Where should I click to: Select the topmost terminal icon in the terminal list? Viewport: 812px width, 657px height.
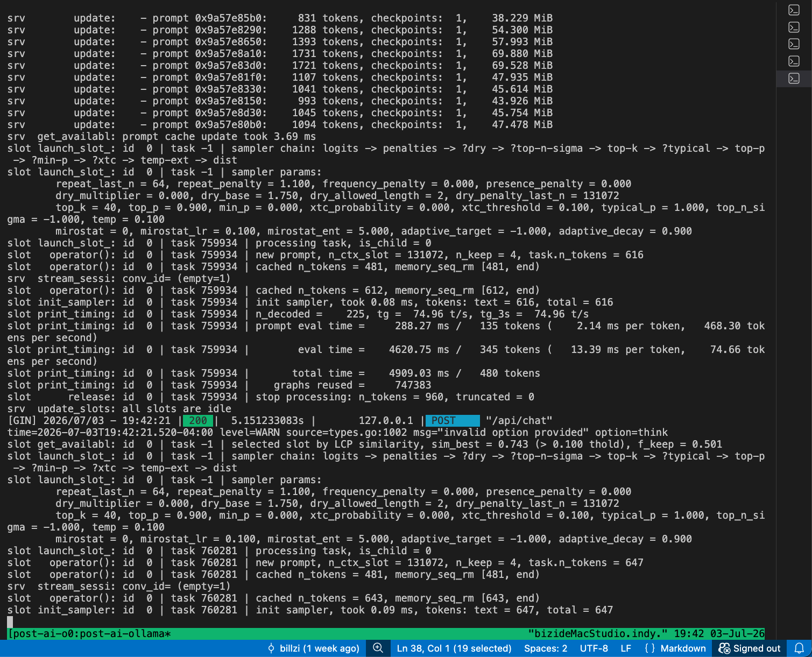(x=794, y=10)
